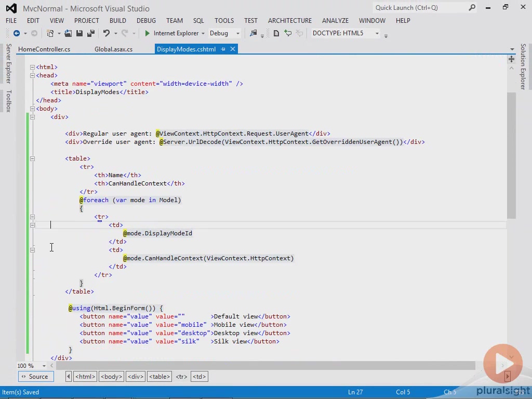Open the document tab list dropdown arrow
The width and height of the screenshot is (532, 399).
[x=512, y=49]
